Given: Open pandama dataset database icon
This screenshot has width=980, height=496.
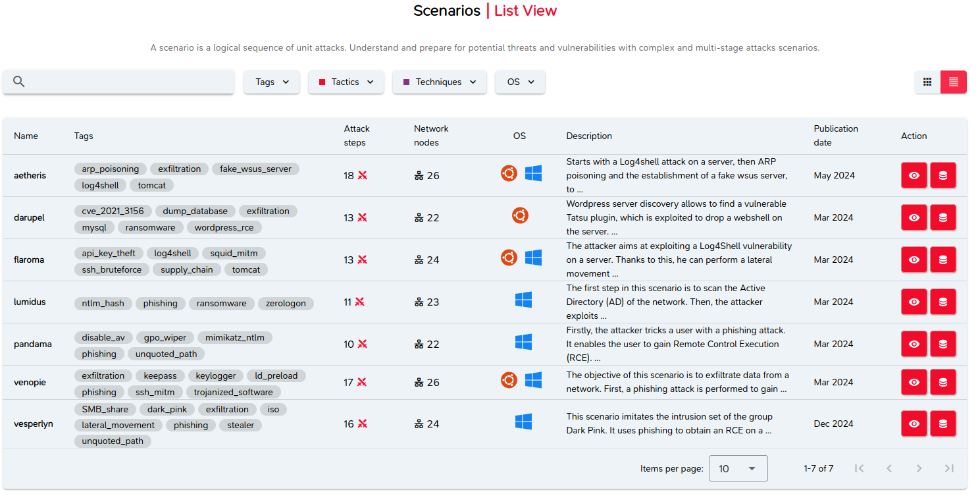Looking at the screenshot, I should tap(943, 344).
